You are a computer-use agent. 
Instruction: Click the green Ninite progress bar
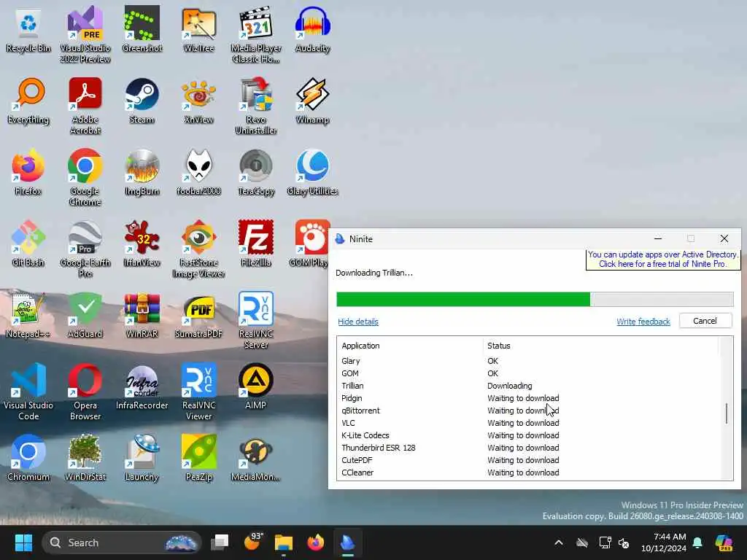[535, 299]
